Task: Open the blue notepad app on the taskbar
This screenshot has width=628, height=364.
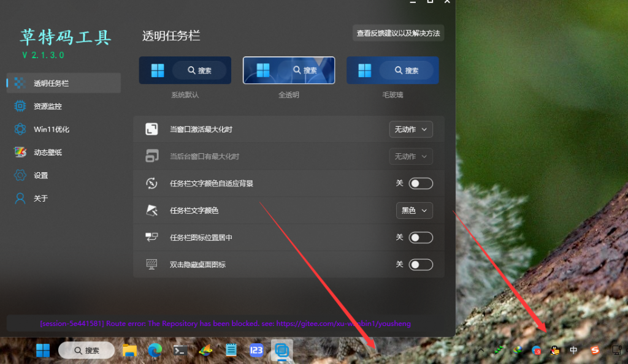Action: (x=231, y=351)
